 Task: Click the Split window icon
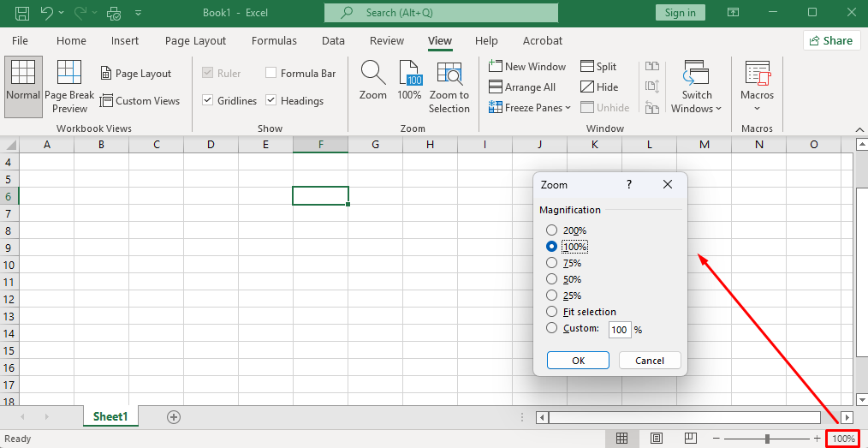tap(598, 66)
